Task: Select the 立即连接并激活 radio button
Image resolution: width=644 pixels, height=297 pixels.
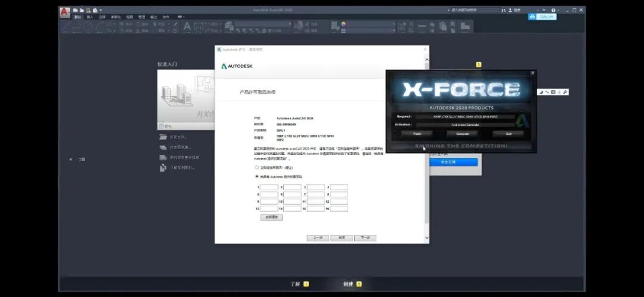Action: [257, 168]
